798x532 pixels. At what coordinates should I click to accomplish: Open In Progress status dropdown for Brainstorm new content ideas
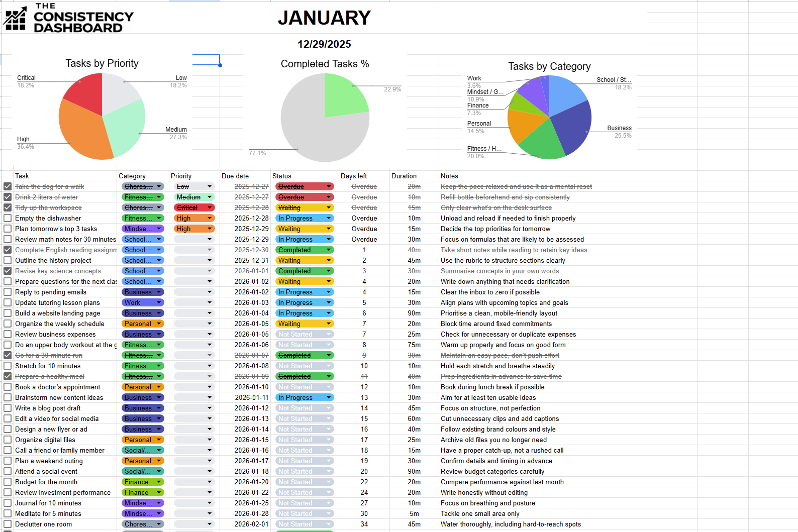(x=329, y=397)
